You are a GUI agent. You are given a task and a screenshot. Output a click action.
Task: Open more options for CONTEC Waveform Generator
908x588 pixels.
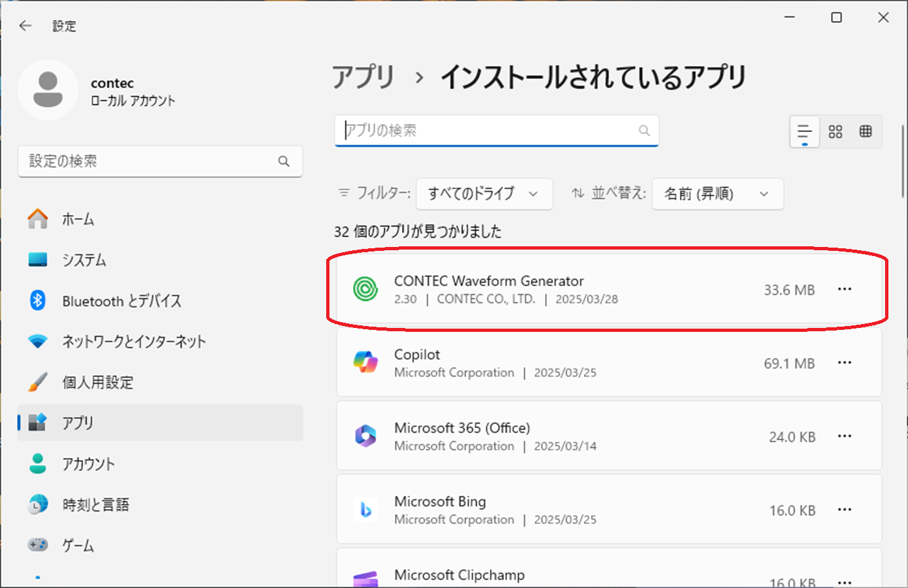(845, 289)
